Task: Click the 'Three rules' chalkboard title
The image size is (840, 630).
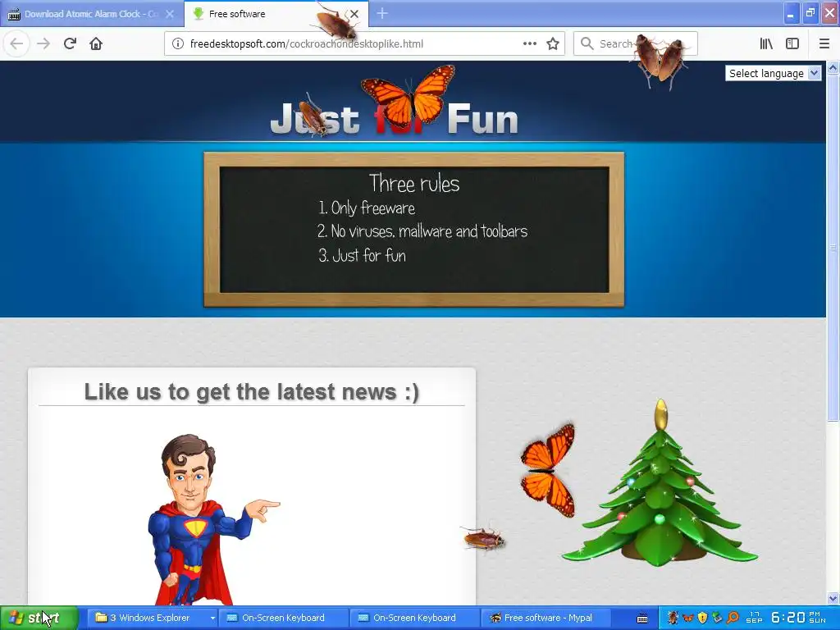Action: pos(414,183)
